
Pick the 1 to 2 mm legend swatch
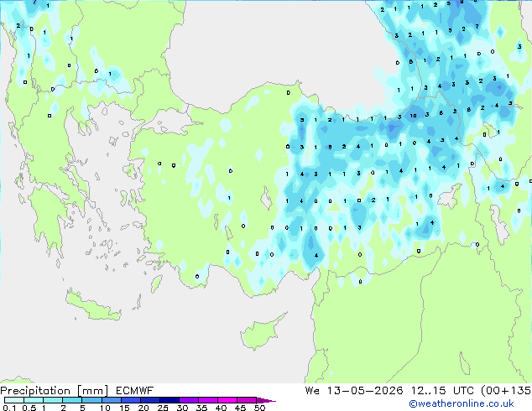click(53, 400)
